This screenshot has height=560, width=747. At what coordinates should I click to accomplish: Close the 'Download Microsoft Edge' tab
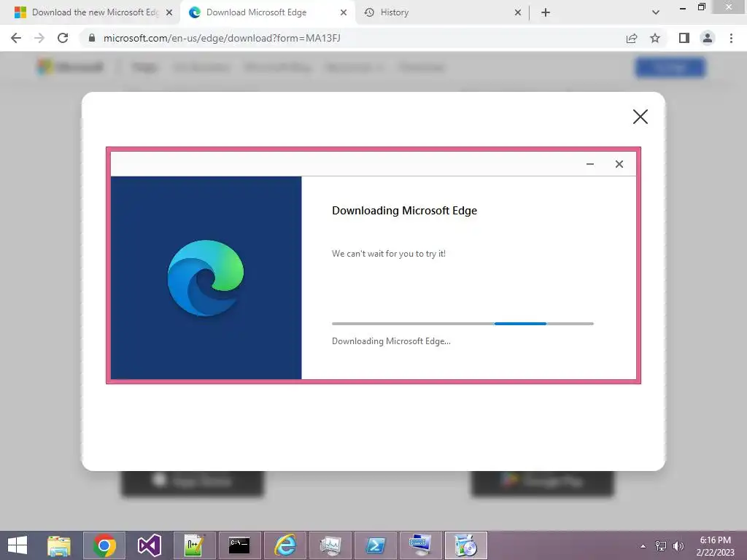(344, 13)
